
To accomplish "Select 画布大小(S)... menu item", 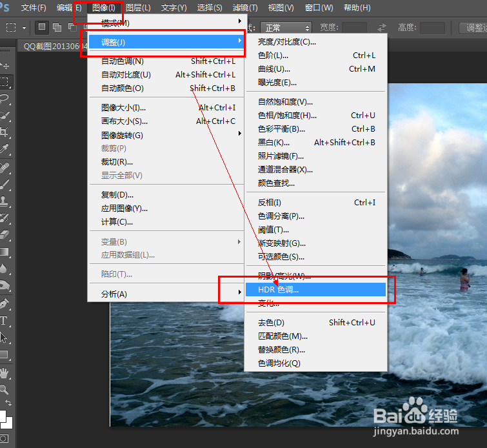I will (x=167, y=121).
